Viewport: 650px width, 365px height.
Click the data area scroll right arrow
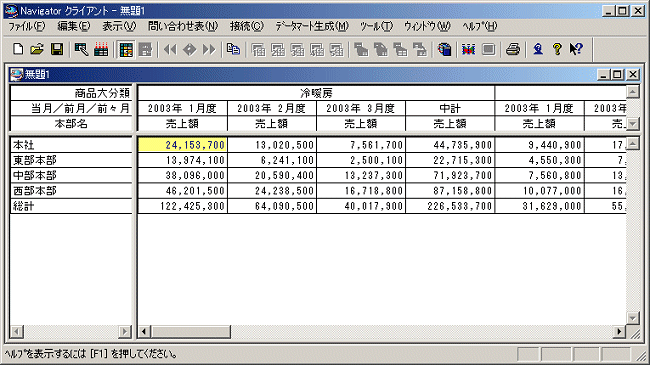[x=619, y=331]
